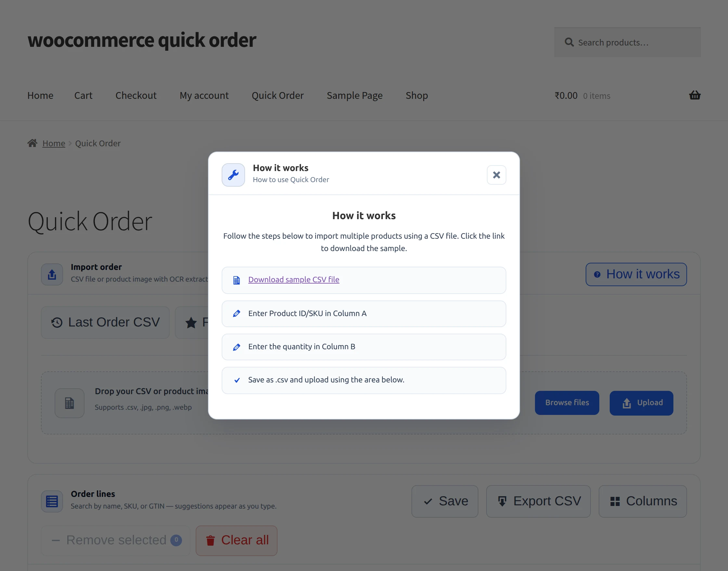This screenshot has height=571, width=728.
Task: Select the text 'Enter Product ID/SKU in Column A'
Action: coord(307,313)
